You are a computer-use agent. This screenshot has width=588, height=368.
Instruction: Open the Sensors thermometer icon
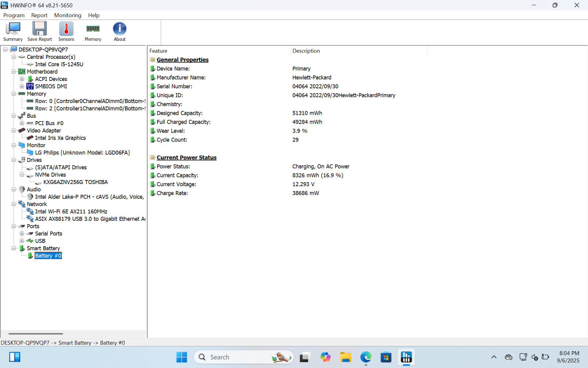pyautogui.click(x=66, y=32)
